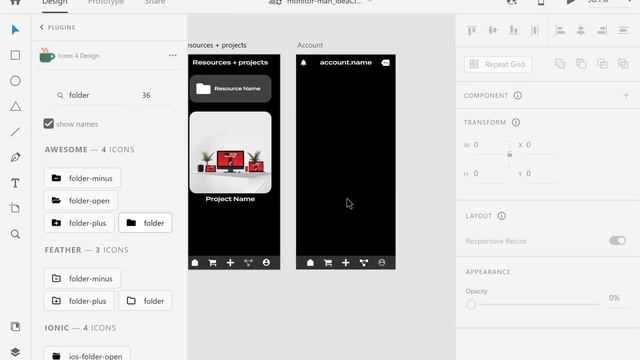Apply the Add boolean operation
Image resolution: width=640 pixels, height=360 pixels.
[560, 64]
